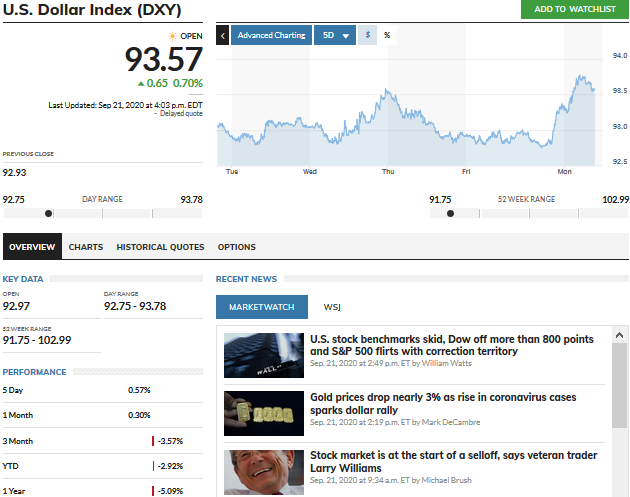Click the Mon label on chart axis
Viewport: 630px width, 497px height.
pyautogui.click(x=564, y=172)
